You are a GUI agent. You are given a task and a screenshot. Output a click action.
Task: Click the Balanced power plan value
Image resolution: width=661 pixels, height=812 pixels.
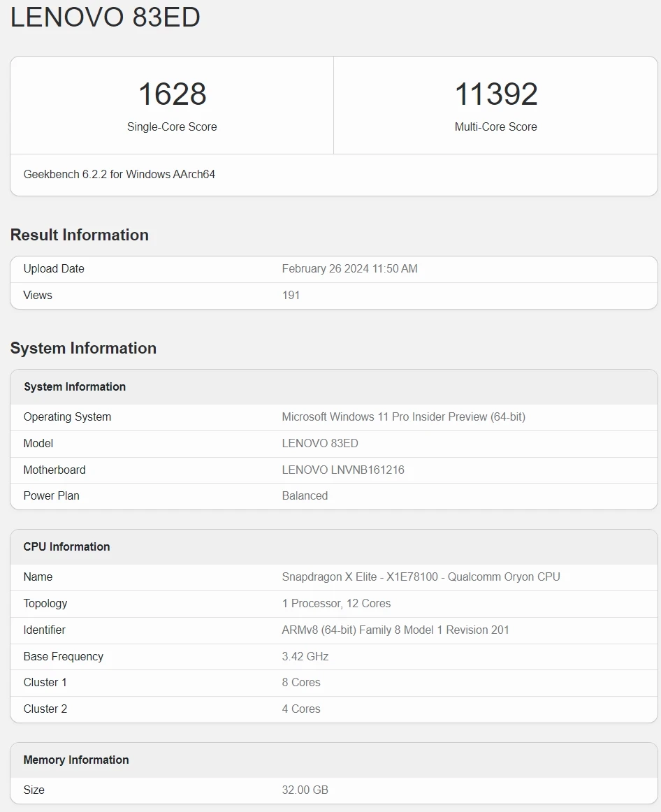tap(305, 495)
